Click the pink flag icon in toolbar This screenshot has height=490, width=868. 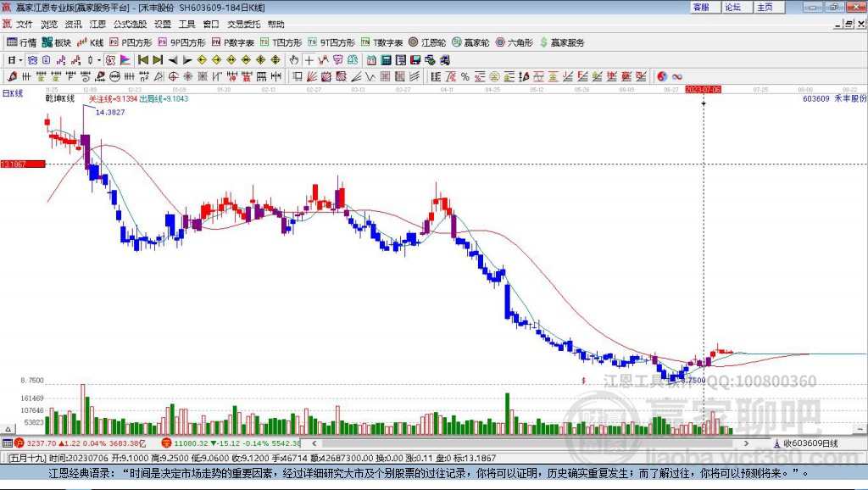click(125, 60)
